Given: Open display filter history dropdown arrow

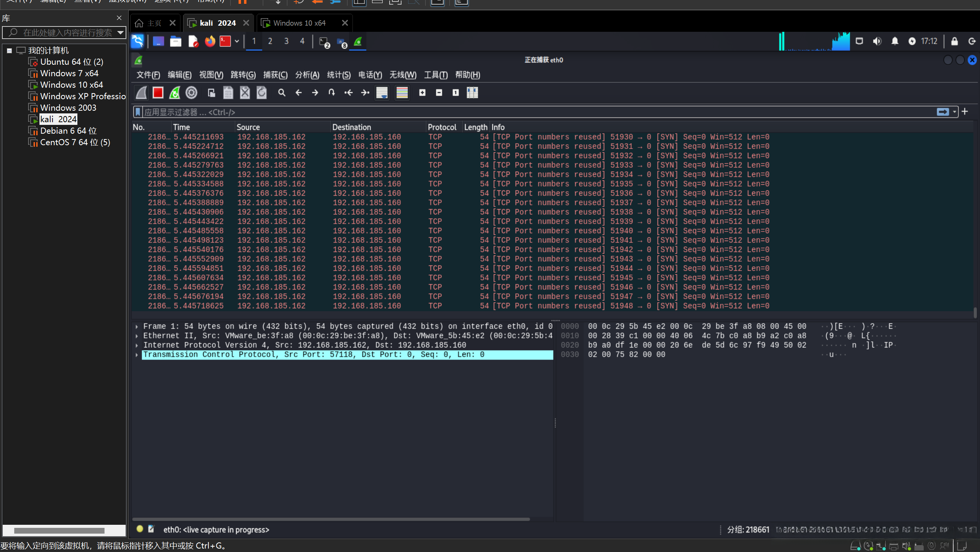Looking at the screenshot, I should pos(954,112).
